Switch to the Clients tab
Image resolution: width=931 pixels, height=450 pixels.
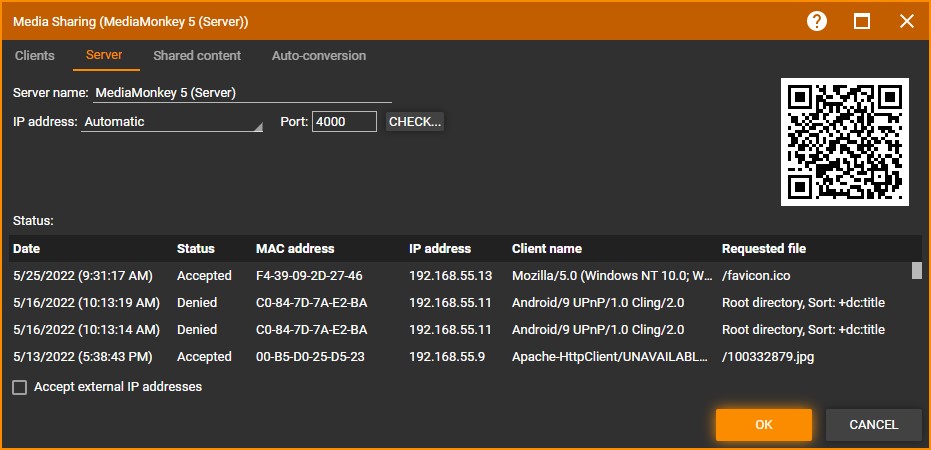pos(34,56)
